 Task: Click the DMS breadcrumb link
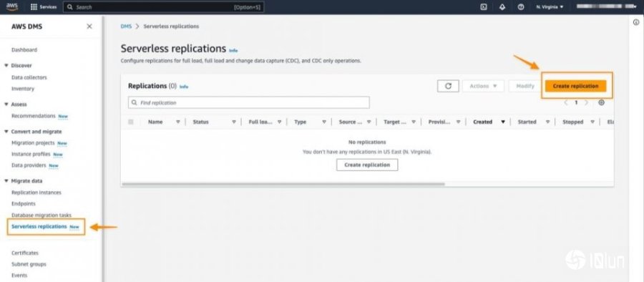[126, 26]
